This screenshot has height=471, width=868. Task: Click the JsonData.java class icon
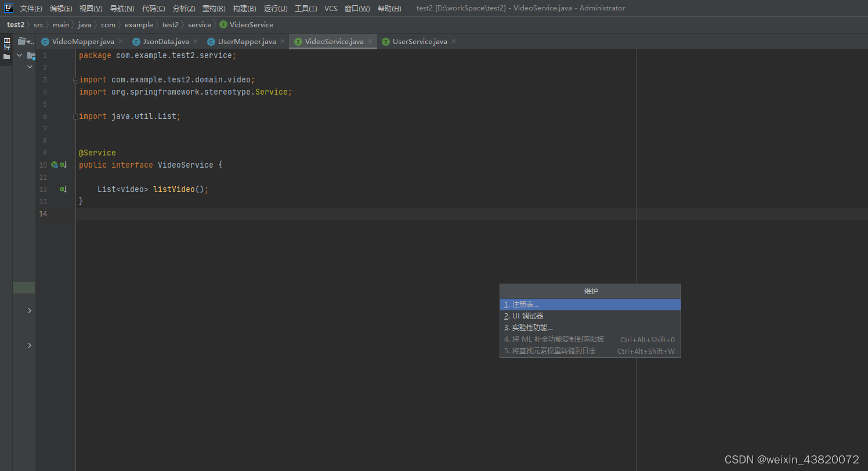click(136, 42)
